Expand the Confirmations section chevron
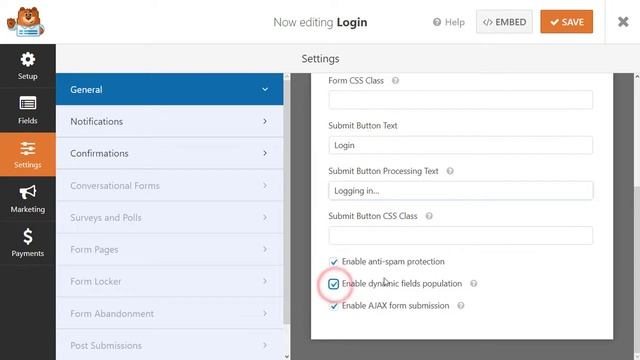Image resolution: width=640 pixels, height=360 pixels. 265,153
